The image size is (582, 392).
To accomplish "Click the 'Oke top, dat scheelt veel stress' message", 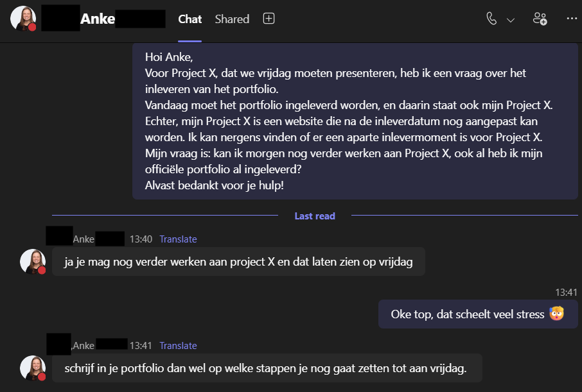I will click(468, 314).
